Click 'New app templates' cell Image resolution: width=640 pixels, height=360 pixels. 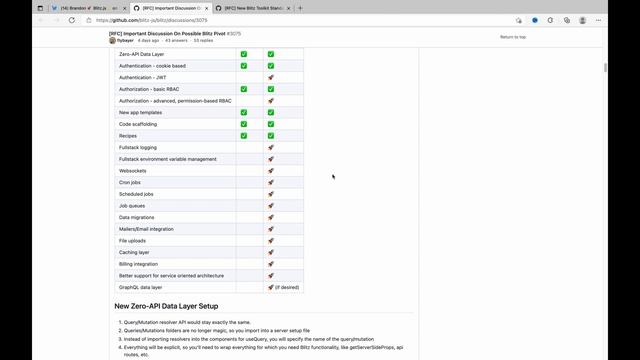click(175, 112)
